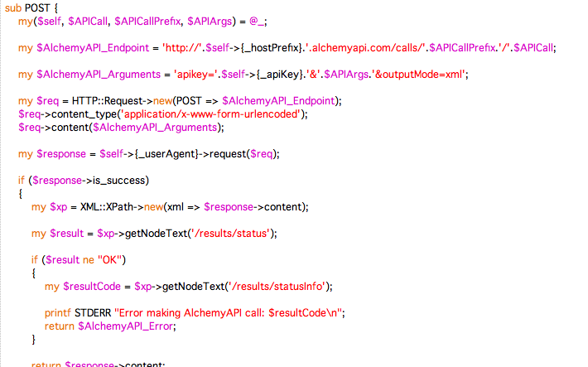The height and width of the screenshot is (367, 588).
Task: Click closing brace after the return $AlchemyAPI_Error line
Action: point(34,340)
